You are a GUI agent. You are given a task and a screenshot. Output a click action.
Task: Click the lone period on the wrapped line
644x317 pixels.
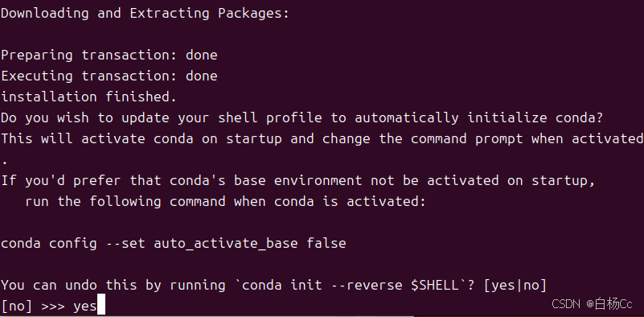click(x=5, y=163)
